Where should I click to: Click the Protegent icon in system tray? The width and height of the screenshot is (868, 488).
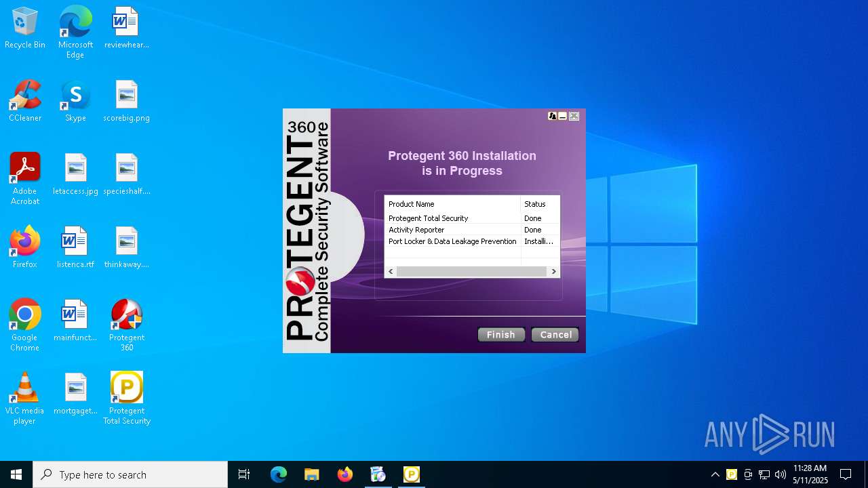(x=732, y=474)
